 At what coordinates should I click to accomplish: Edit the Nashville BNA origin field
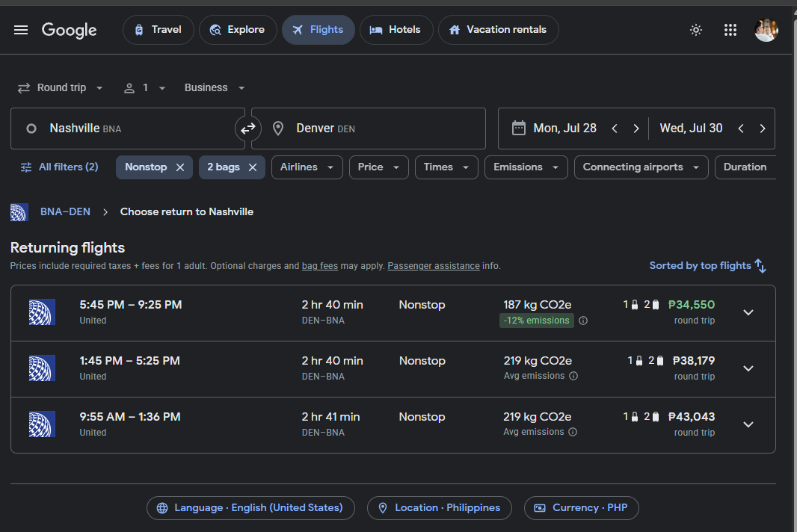(128, 129)
